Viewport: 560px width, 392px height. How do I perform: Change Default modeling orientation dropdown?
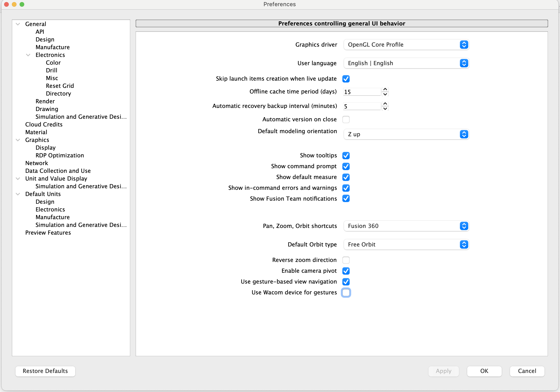pos(406,134)
